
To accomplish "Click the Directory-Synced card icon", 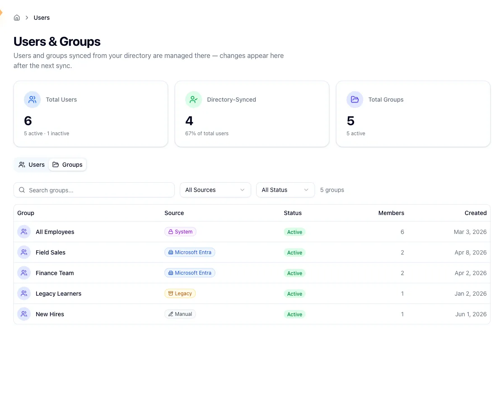I will [194, 100].
